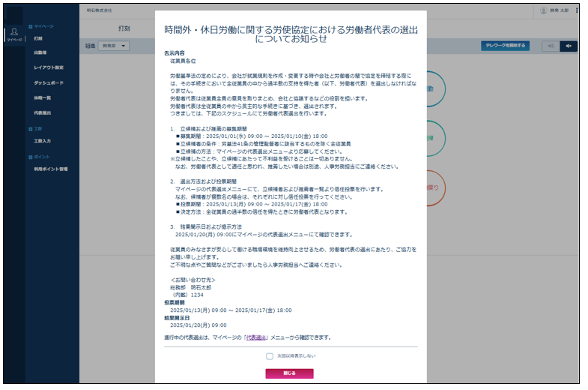Click the 明石株式会社 company name at top
588x390 pixels.
click(x=100, y=10)
